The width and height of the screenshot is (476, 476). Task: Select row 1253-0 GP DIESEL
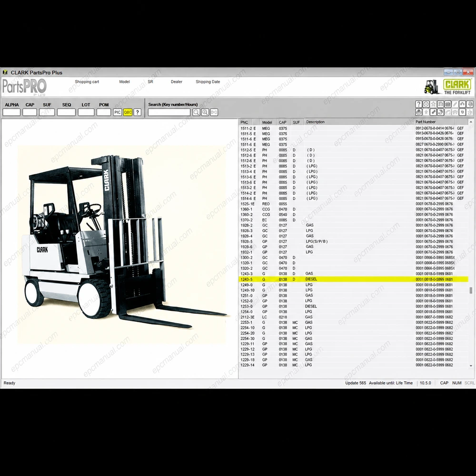point(354,306)
